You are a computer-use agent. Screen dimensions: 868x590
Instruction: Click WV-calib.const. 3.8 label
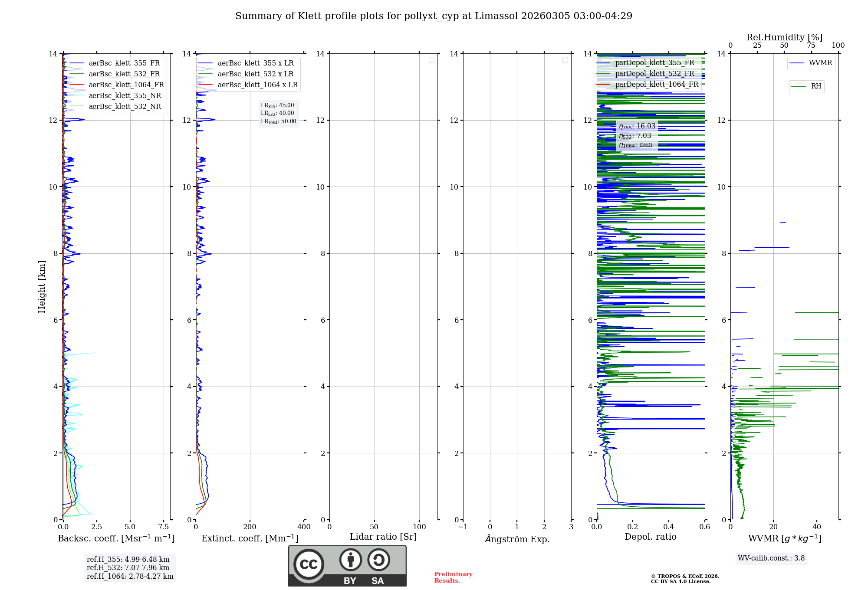tap(771, 558)
